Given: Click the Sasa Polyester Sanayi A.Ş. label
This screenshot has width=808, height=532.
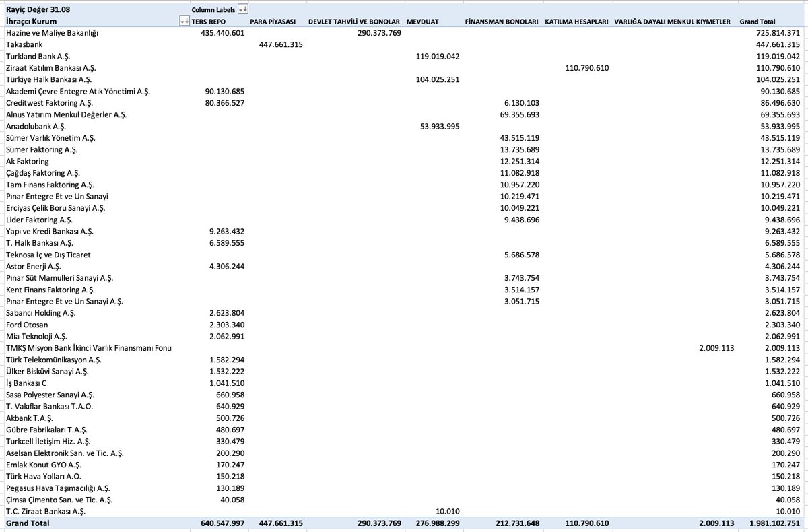Looking at the screenshot, I should pos(50,395).
